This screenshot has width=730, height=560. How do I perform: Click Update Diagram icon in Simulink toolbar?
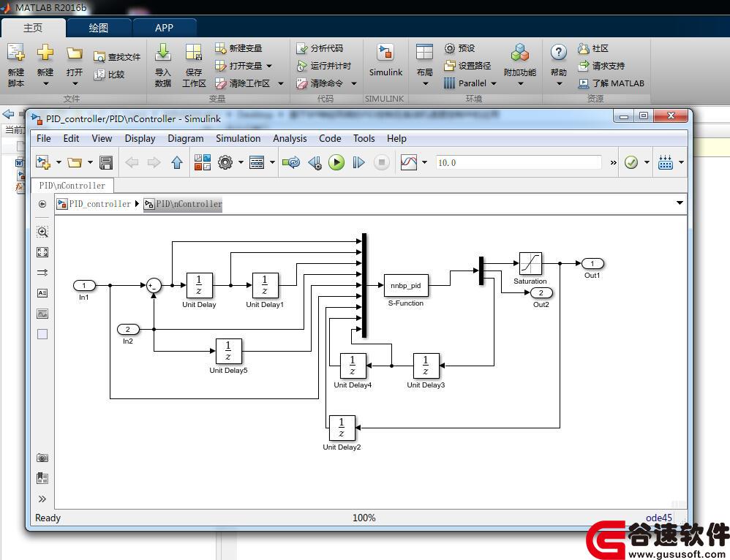pos(291,162)
